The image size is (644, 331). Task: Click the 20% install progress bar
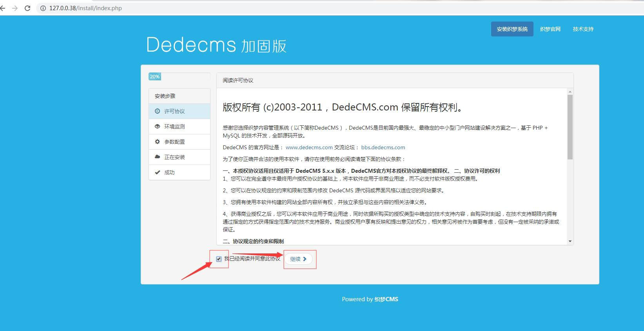[155, 77]
